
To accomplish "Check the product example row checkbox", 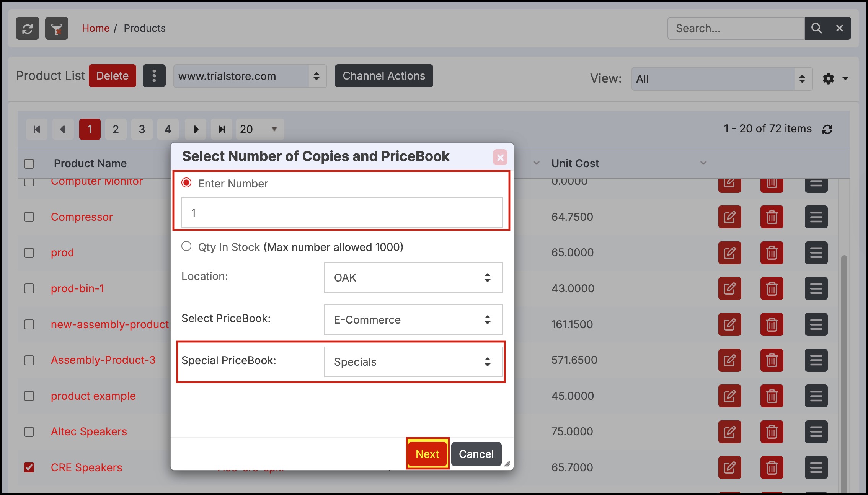I will (29, 396).
